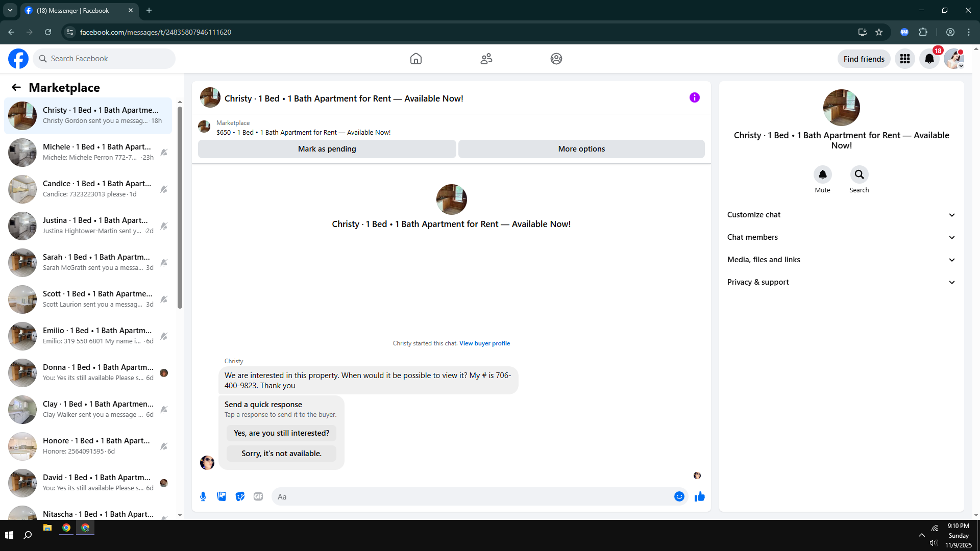
Task: Open the $650 Marketplace listing banner
Action: (x=451, y=128)
